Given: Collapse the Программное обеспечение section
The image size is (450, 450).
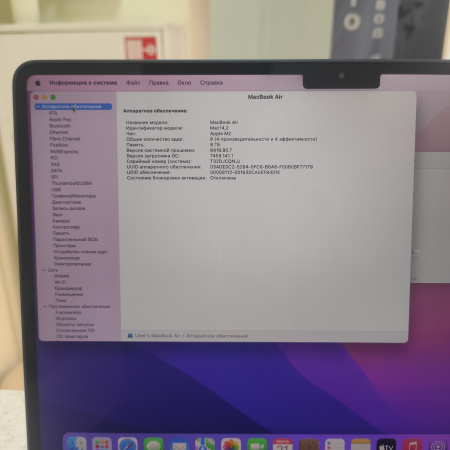Looking at the screenshot, I should click(45, 306).
